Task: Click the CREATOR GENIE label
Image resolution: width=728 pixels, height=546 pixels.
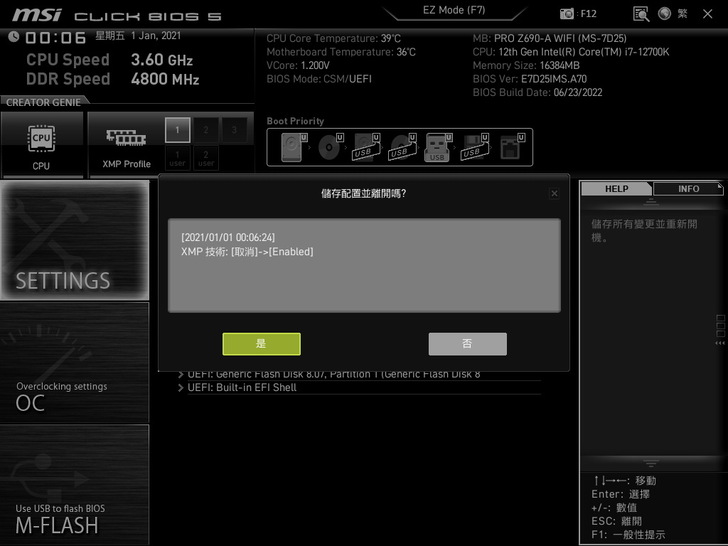Action: 43,102
